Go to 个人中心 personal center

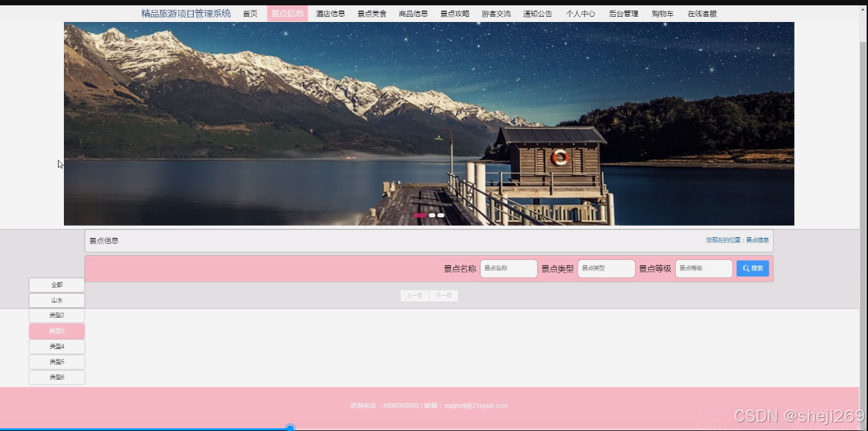(580, 13)
